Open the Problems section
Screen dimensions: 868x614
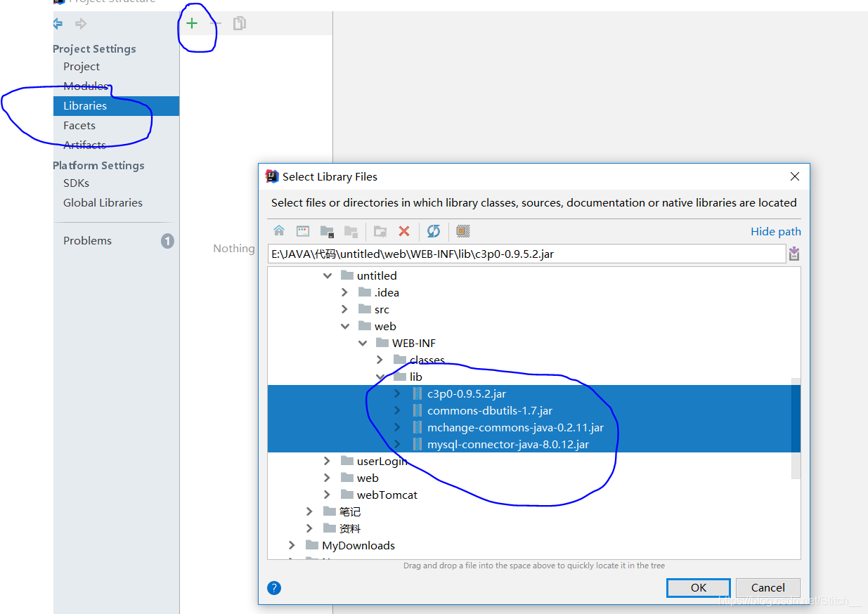(x=87, y=240)
